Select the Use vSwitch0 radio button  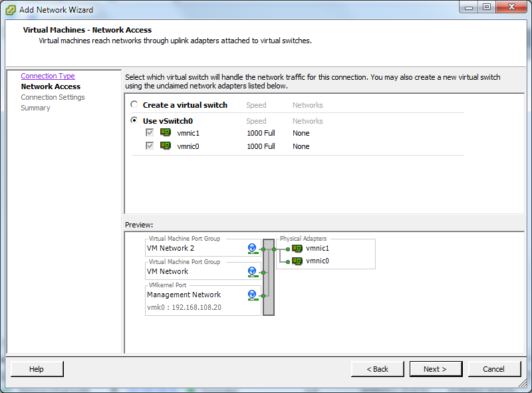click(134, 120)
